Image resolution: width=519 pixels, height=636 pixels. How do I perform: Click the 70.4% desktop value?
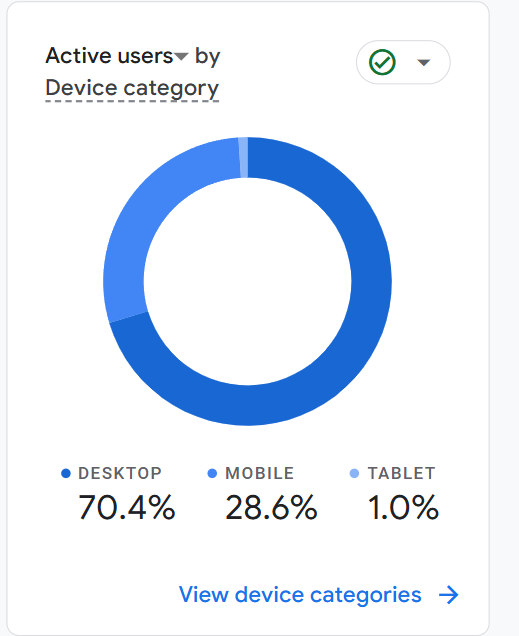[x=127, y=507]
